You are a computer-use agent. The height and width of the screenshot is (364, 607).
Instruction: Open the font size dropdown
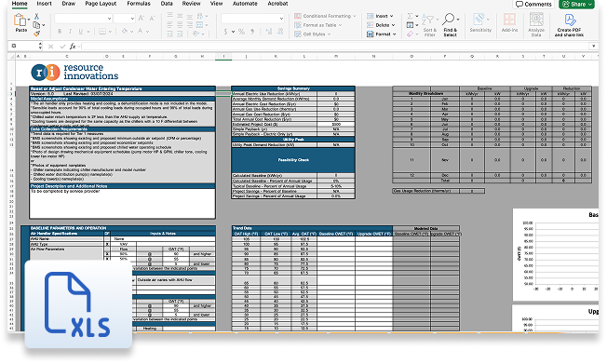(x=132, y=19)
